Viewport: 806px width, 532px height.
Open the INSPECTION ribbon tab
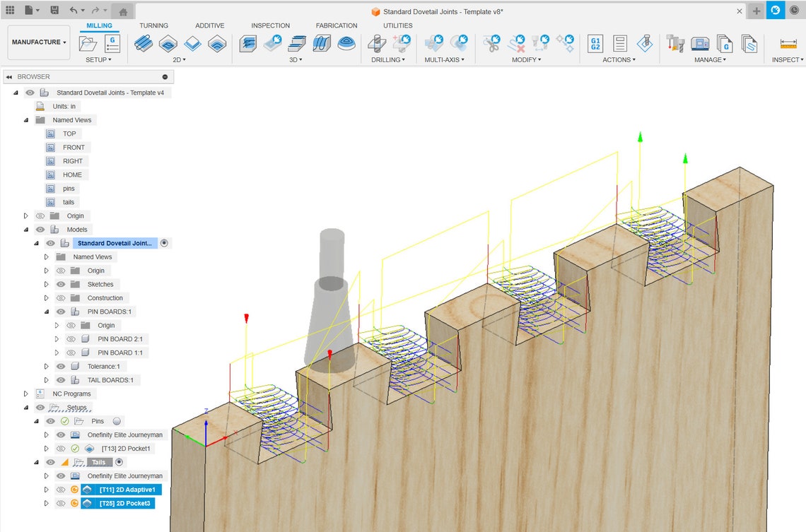pos(270,25)
